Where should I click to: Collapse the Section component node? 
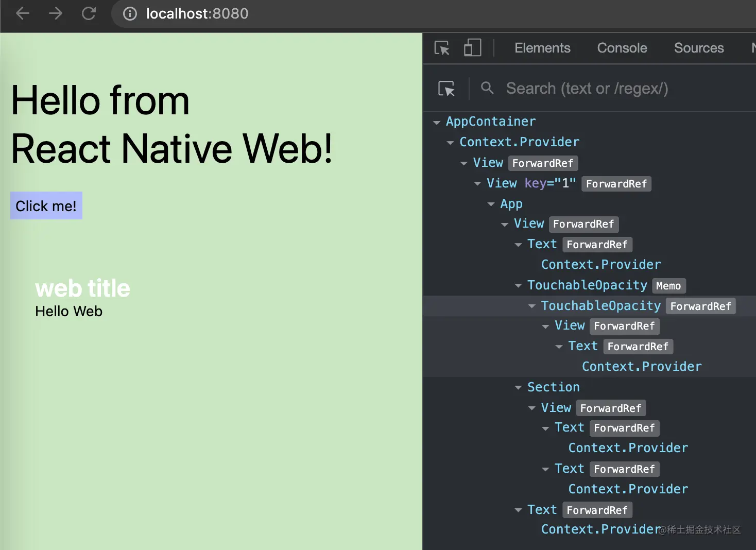(x=518, y=388)
